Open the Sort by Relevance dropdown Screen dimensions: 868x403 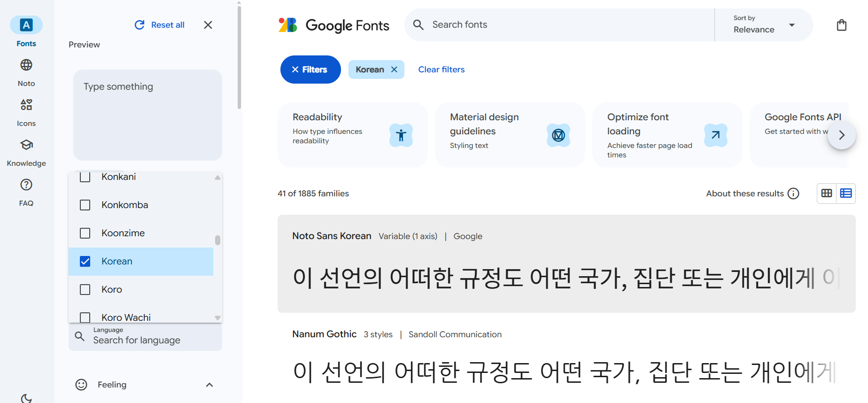coord(764,24)
